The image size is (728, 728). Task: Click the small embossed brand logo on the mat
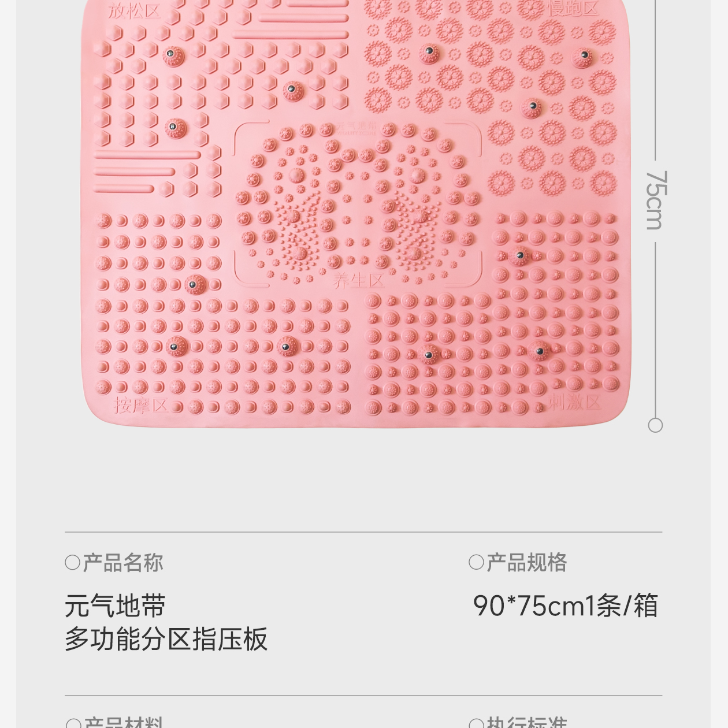point(356,127)
